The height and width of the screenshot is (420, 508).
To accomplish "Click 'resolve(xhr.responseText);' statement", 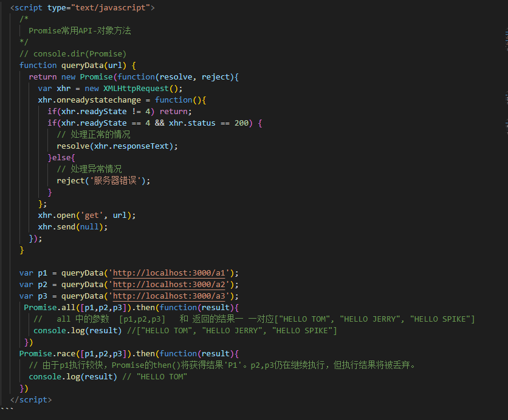I will (117, 146).
